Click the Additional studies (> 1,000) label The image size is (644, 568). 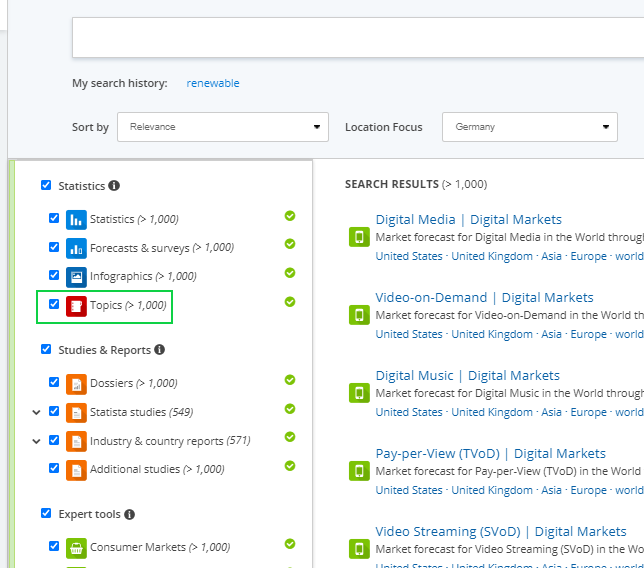pos(157,469)
